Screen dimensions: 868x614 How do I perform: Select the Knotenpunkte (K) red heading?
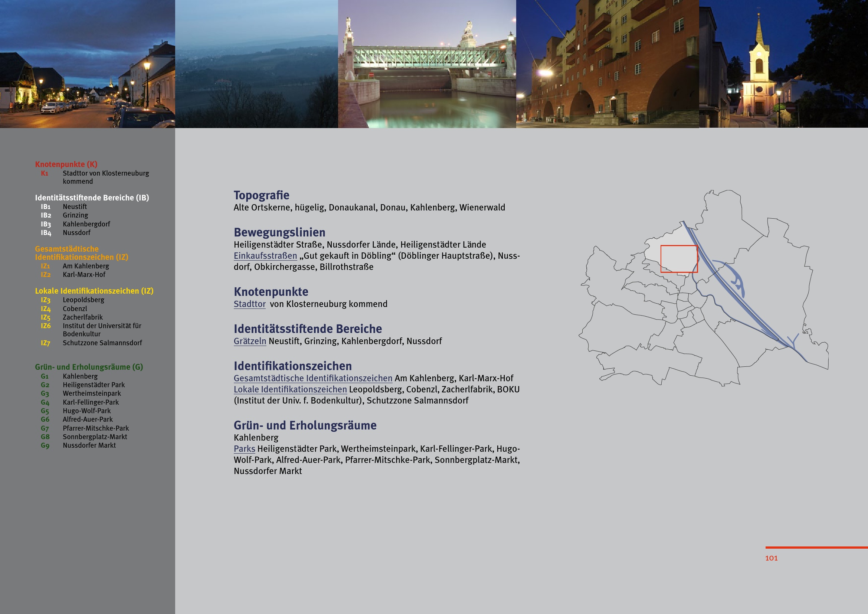click(x=66, y=164)
